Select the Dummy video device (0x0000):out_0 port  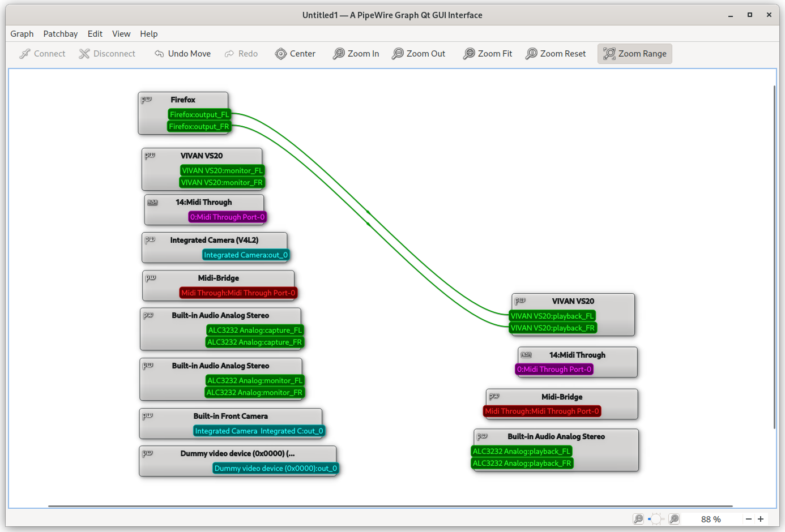click(x=276, y=468)
